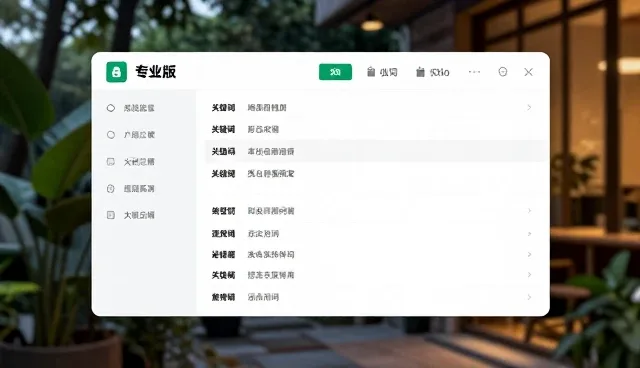Image resolution: width=640 pixels, height=368 pixels.
Task: Click the square chat-like icon in sidebar
Action: 111,162
